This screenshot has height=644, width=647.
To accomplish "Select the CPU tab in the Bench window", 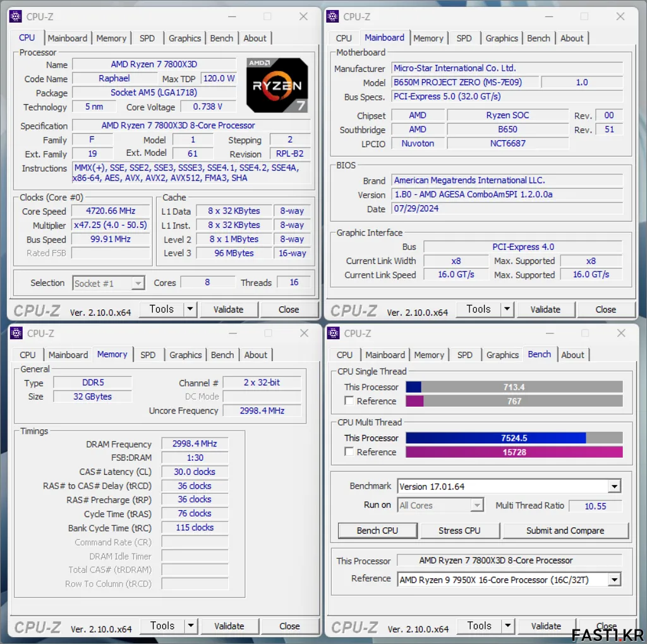I will (x=344, y=355).
